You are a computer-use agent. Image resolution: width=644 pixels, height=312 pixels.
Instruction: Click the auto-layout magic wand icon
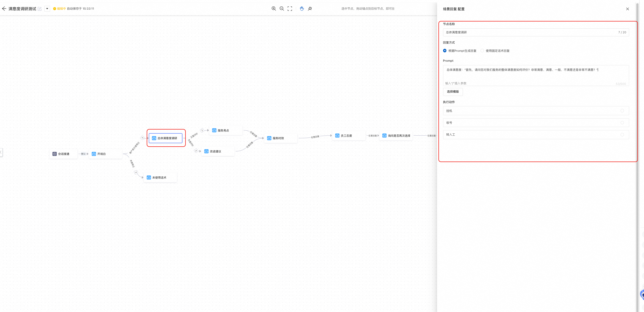click(x=310, y=9)
